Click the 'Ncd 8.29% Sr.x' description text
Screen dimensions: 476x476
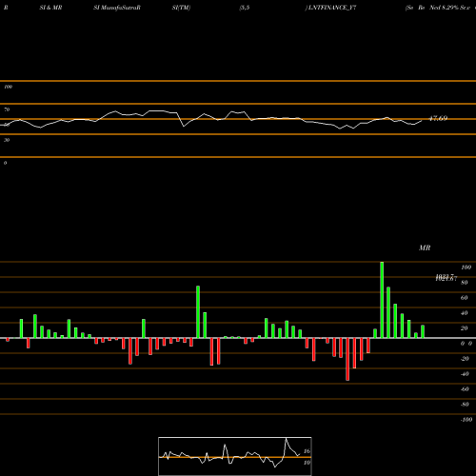[x=449, y=8]
